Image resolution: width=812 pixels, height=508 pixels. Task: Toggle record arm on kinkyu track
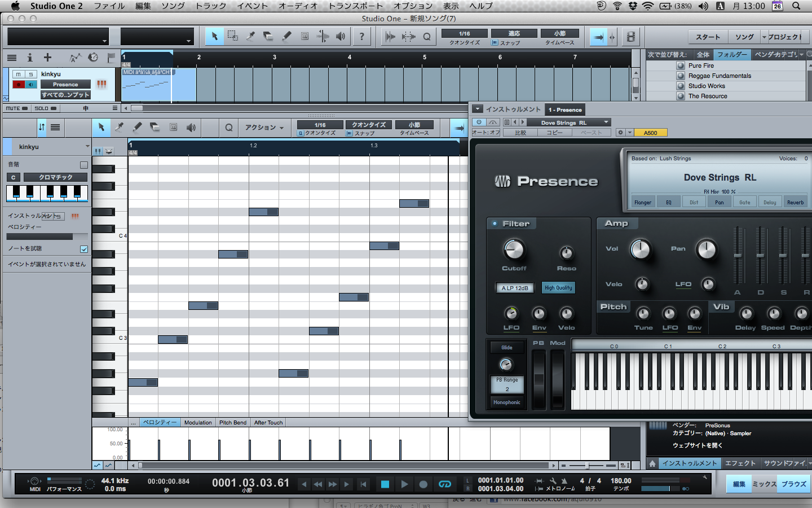coord(19,85)
